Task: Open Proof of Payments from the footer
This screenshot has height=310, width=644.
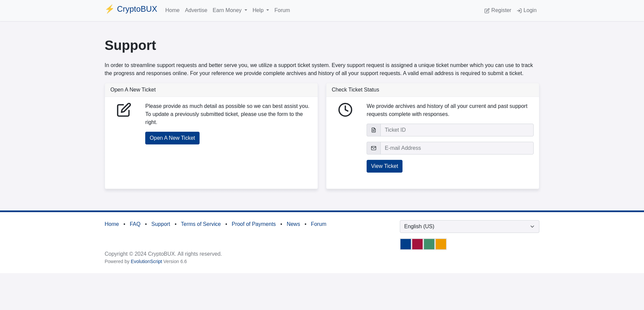Action: [x=254, y=224]
